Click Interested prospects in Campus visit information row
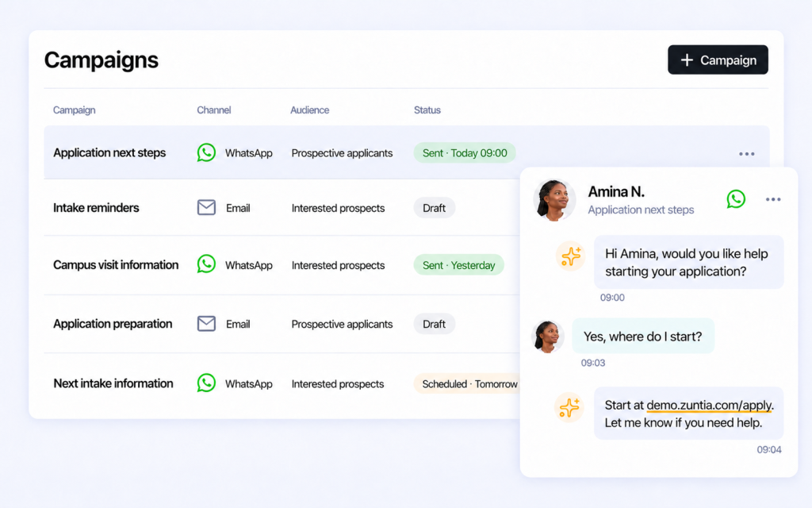The width and height of the screenshot is (812, 508). (338, 265)
